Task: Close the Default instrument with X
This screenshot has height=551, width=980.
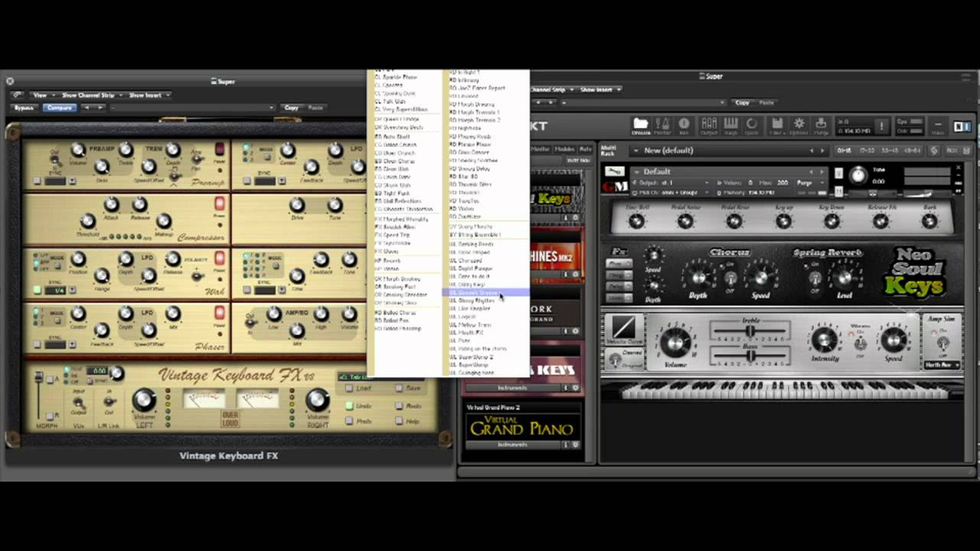Action: point(958,168)
